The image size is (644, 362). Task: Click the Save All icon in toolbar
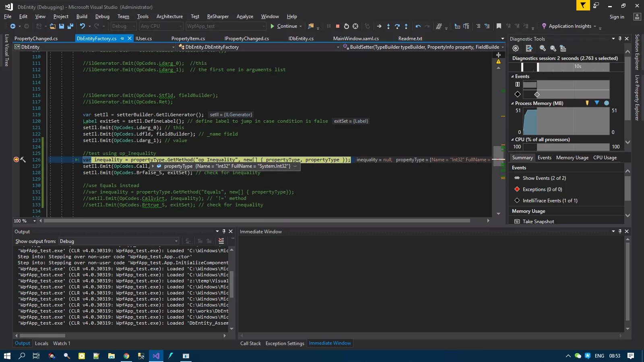click(70, 26)
